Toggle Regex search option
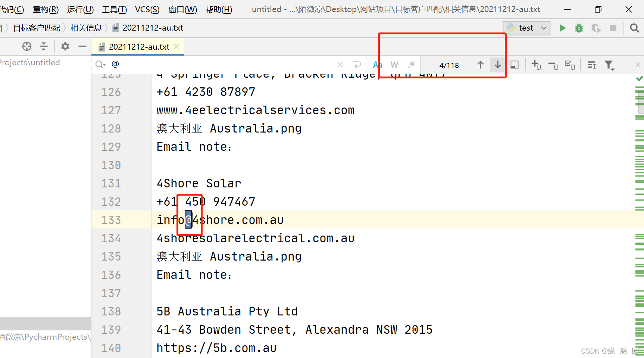The image size is (644, 358). coord(411,65)
